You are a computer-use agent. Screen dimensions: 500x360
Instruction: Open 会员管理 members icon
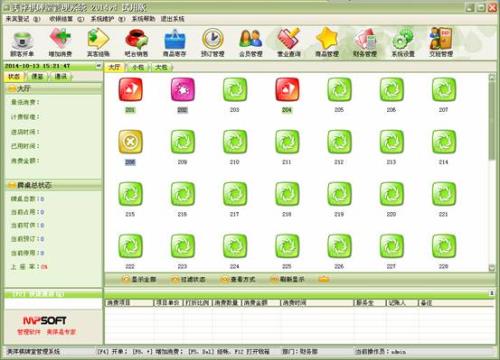(251, 43)
